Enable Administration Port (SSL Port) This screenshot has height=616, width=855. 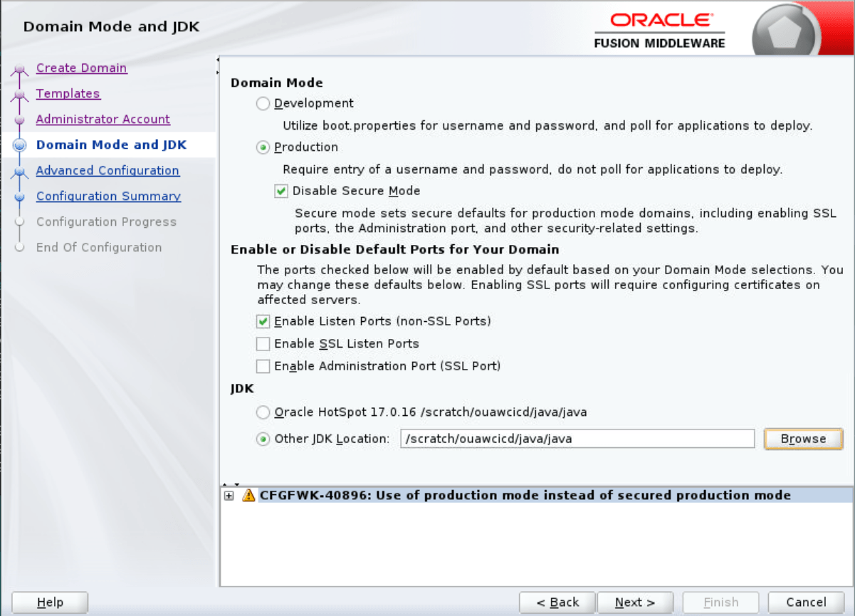coord(263,365)
